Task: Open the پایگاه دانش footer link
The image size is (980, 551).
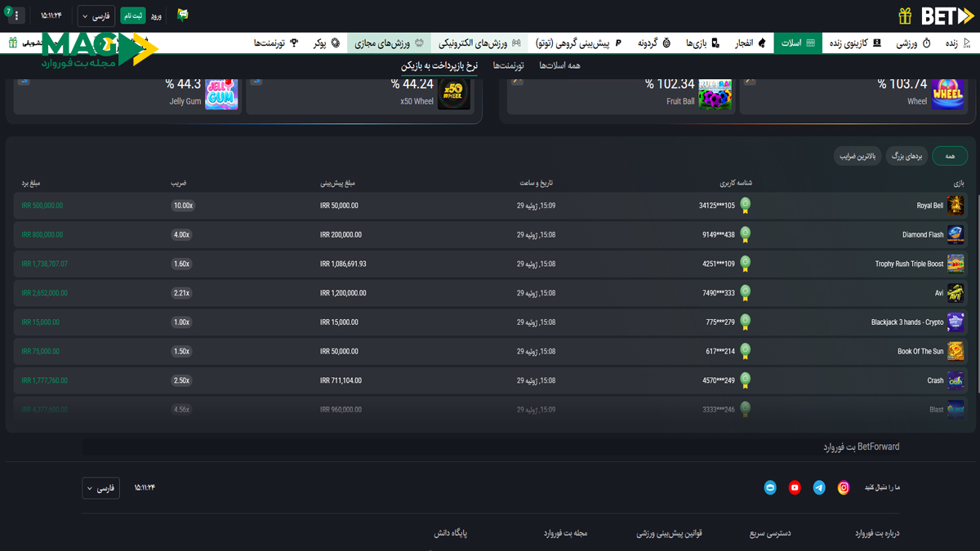Action: (x=450, y=533)
